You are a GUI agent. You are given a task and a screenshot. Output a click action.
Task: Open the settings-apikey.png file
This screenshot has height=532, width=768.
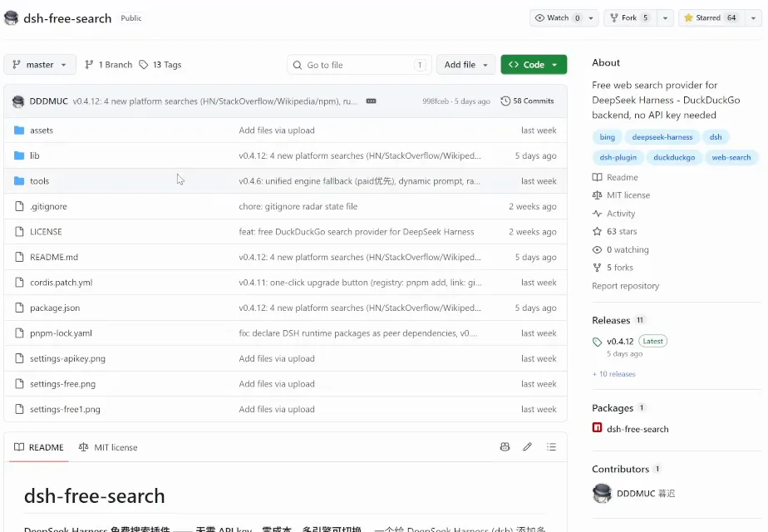click(67, 358)
